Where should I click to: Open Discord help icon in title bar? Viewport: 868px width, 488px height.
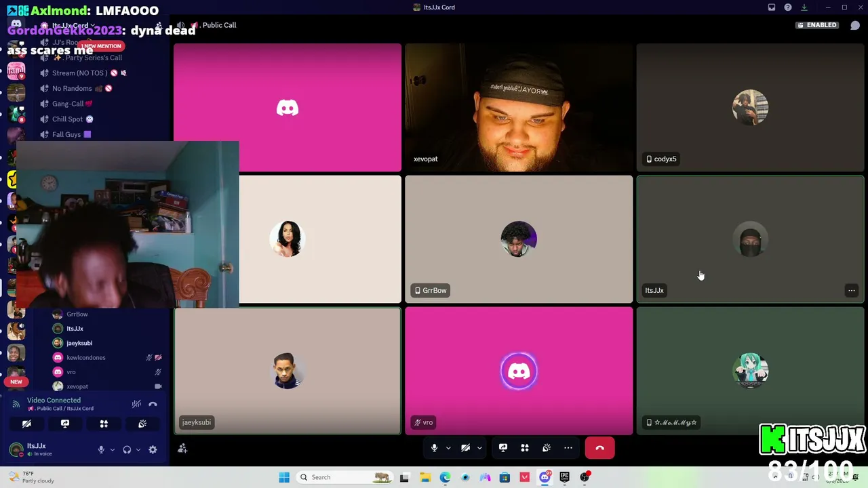(x=788, y=7)
